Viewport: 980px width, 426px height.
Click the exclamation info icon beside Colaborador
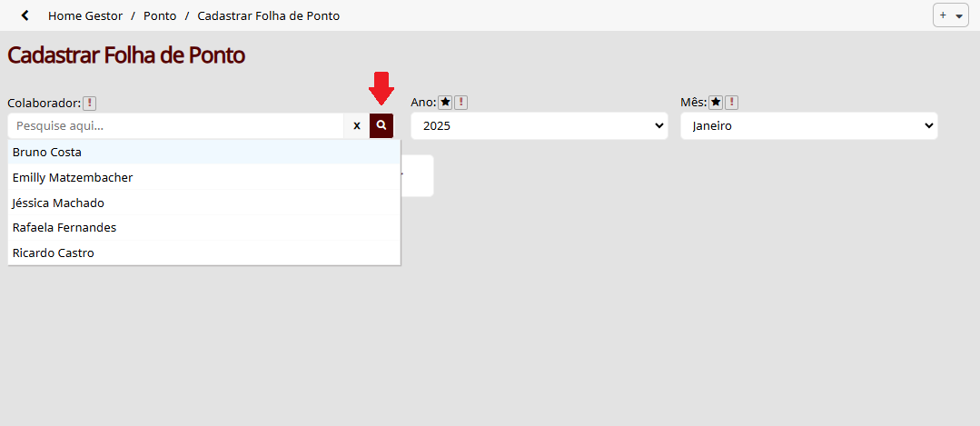pos(90,103)
